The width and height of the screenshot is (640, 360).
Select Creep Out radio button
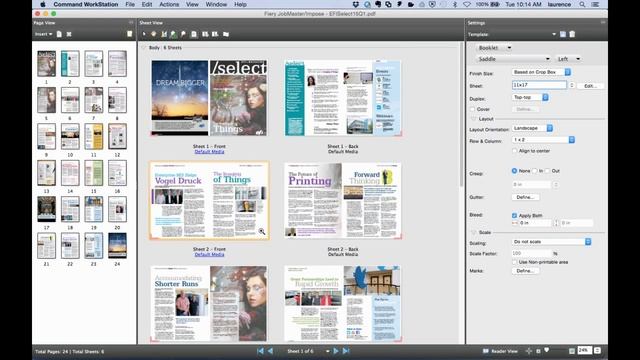pyautogui.click(x=548, y=171)
